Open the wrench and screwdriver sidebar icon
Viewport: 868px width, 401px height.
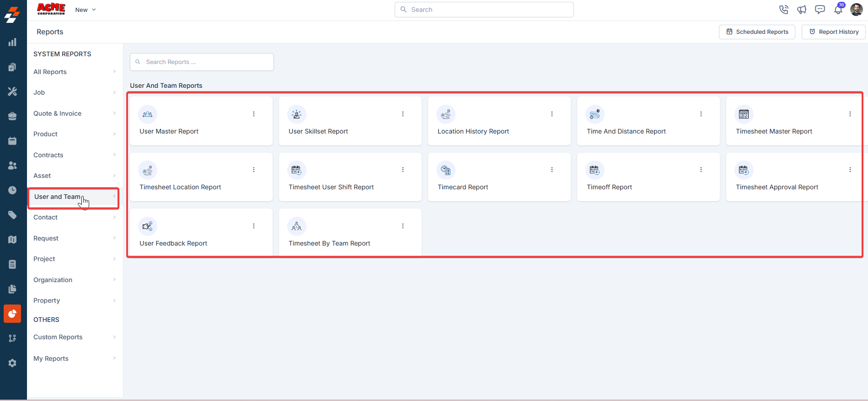(x=12, y=91)
